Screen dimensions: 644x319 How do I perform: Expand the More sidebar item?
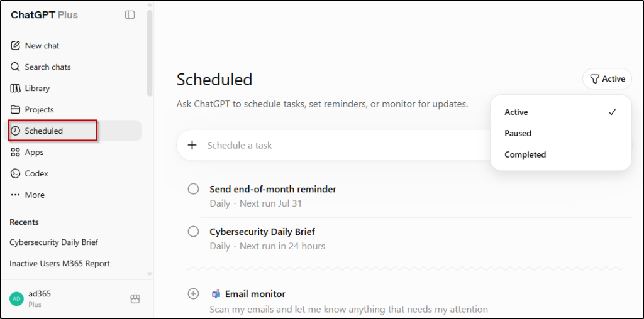pyautogui.click(x=27, y=195)
